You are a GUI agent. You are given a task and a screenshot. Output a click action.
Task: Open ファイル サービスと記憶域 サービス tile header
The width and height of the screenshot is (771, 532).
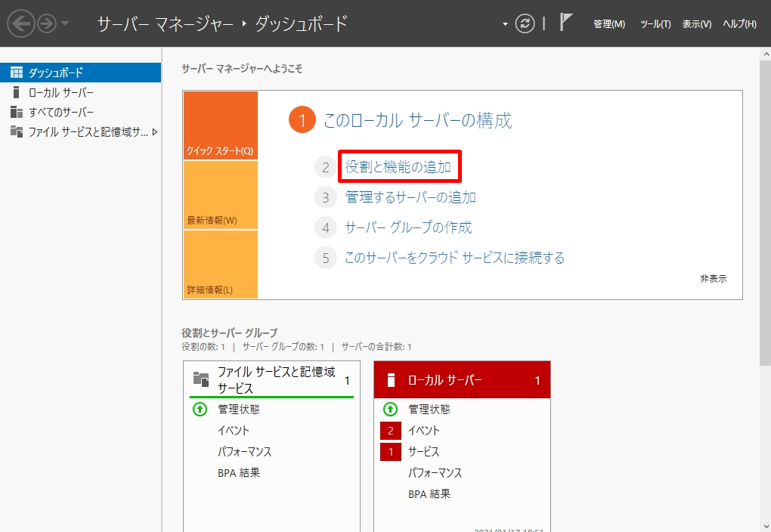271,379
